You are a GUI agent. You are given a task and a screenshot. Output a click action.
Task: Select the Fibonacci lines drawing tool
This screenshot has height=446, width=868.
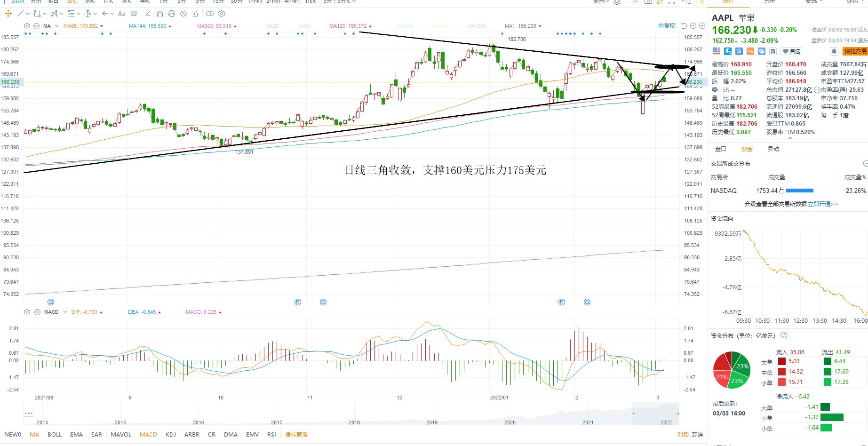(71, 14)
